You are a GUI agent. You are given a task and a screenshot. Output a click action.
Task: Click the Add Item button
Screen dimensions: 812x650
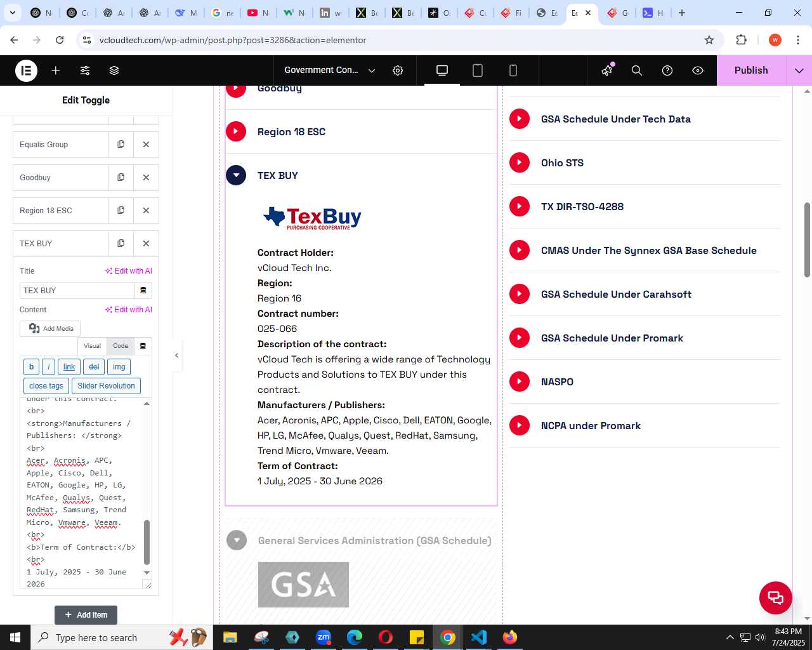tap(86, 615)
